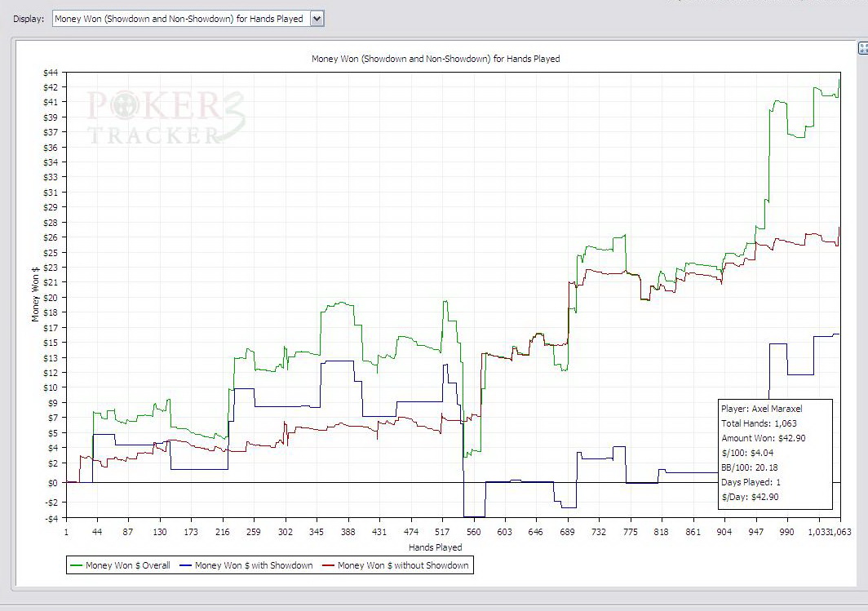Image resolution: width=868 pixels, height=611 pixels.
Task: Click Player: Axel Maraxel in the stats box
Action: 762,409
